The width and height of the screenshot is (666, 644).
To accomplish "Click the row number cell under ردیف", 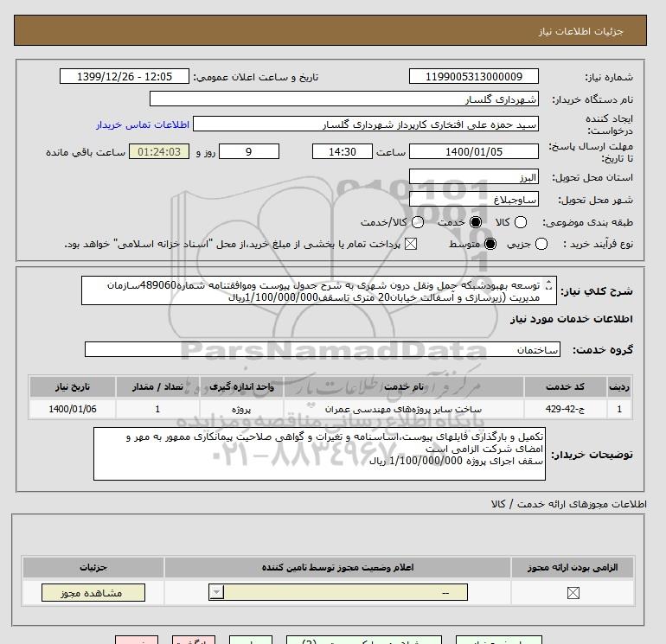I will pyautogui.click(x=618, y=409).
